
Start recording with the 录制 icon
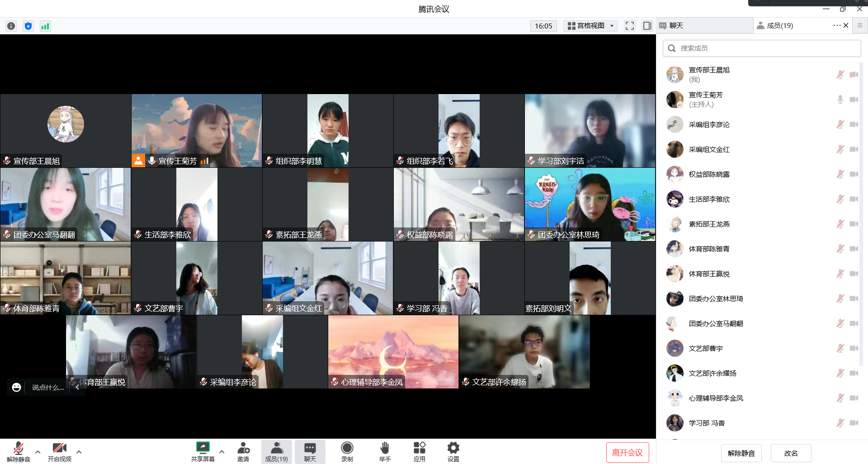(x=347, y=451)
